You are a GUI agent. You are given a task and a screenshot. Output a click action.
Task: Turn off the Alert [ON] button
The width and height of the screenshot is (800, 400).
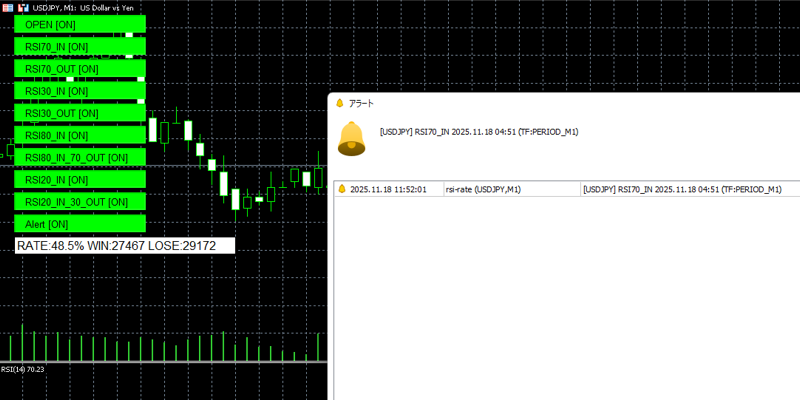(x=80, y=224)
